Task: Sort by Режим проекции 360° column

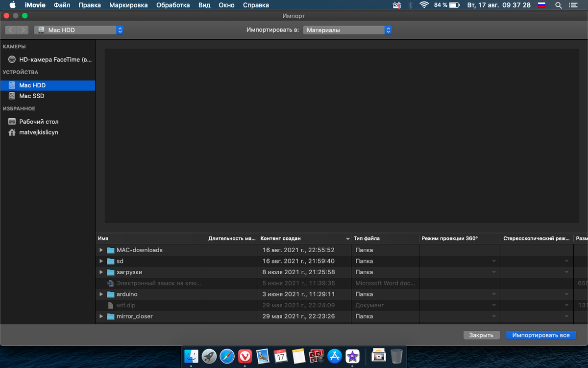Action: pyautogui.click(x=460, y=238)
